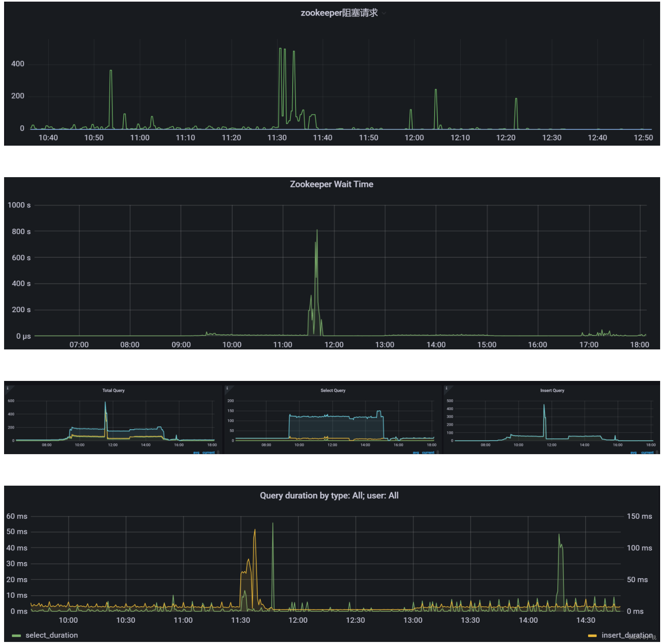Image resolution: width=663 pixels, height=644 pixels.
Task: Sort Insert Query legend by avg
Action: [634, 453]
